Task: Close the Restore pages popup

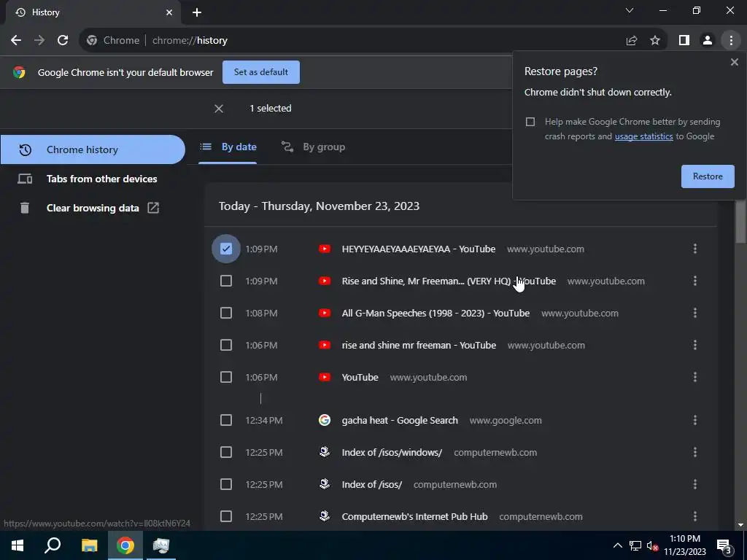Action: pyautogui.click(x=734, y=62)
